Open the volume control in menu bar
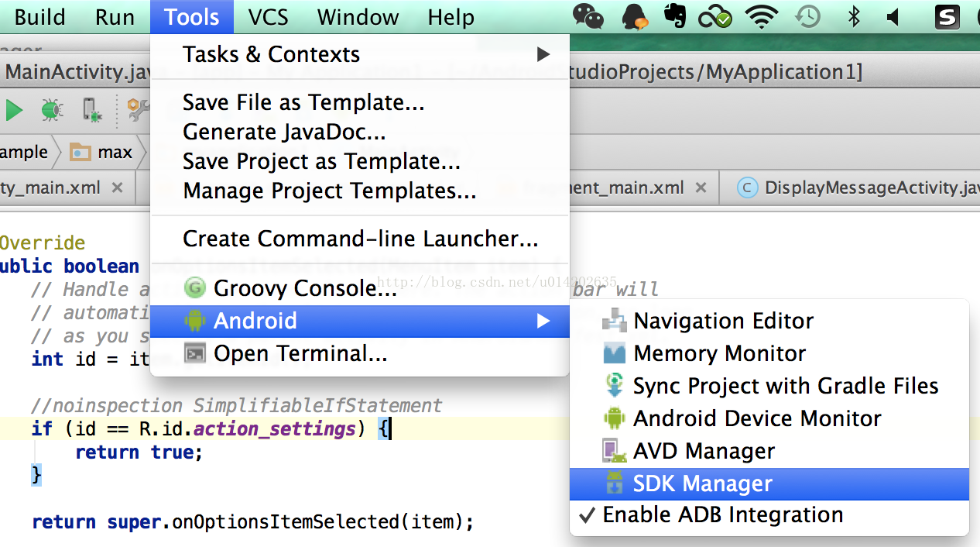Viewport: 980px width, 547px height. (893, 16)
